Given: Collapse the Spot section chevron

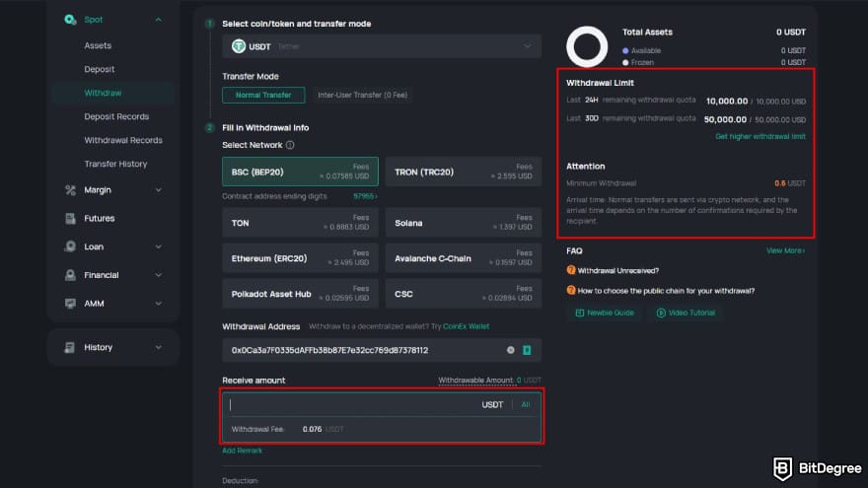Looking at the screenshot, I should pos(159,20).
